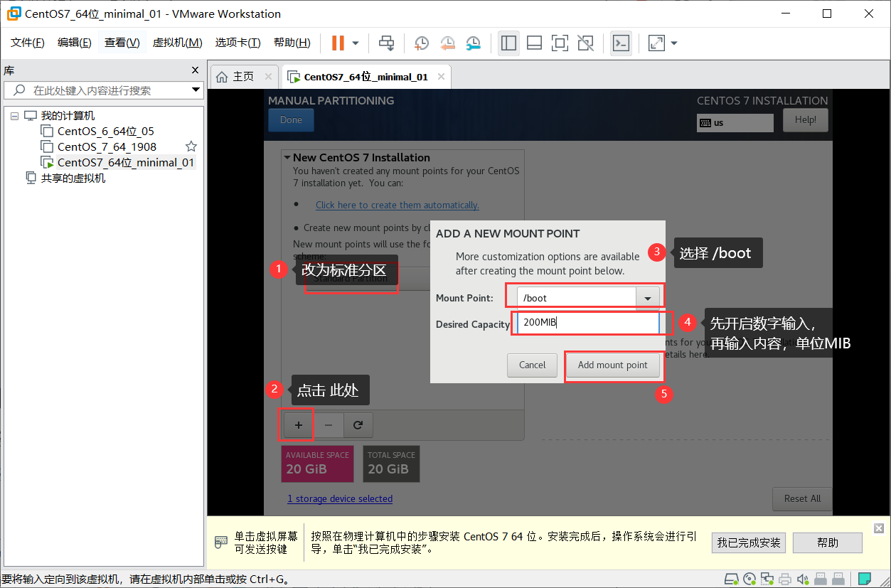
Task: Open the '1 storage device selected' link
Action: [x=340, y=498]
